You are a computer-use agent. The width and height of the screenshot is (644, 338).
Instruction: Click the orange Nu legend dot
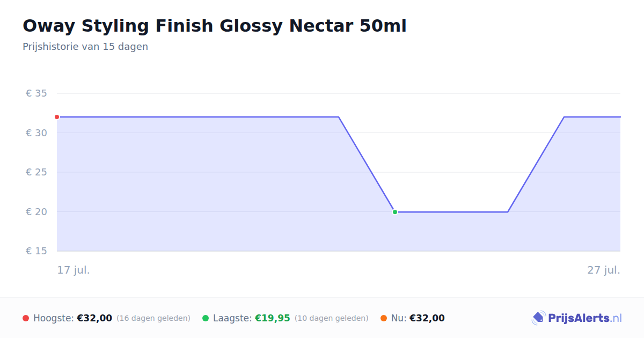point(384,318)
